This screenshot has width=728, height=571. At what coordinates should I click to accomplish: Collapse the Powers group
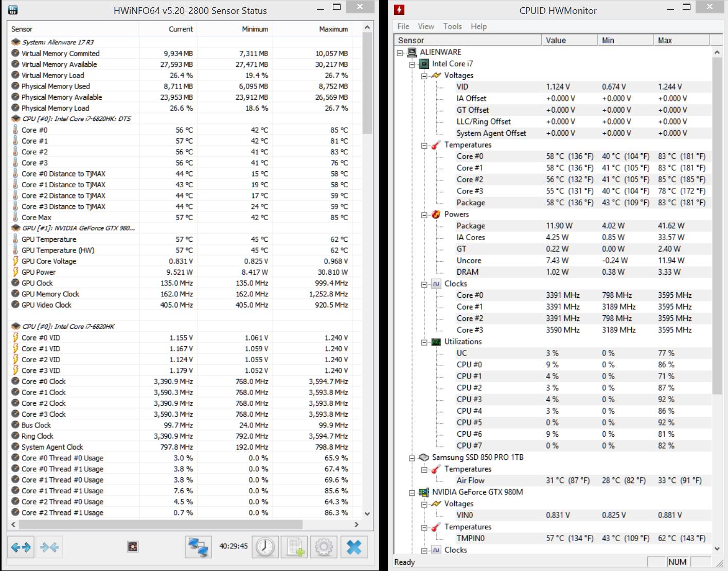(424, 215)
